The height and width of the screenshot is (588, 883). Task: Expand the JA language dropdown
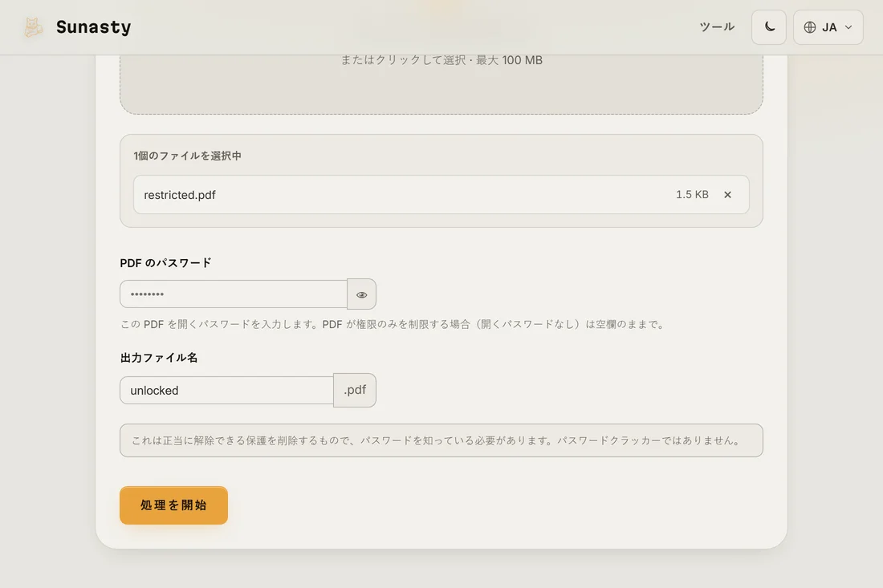[x=828, y=27]
